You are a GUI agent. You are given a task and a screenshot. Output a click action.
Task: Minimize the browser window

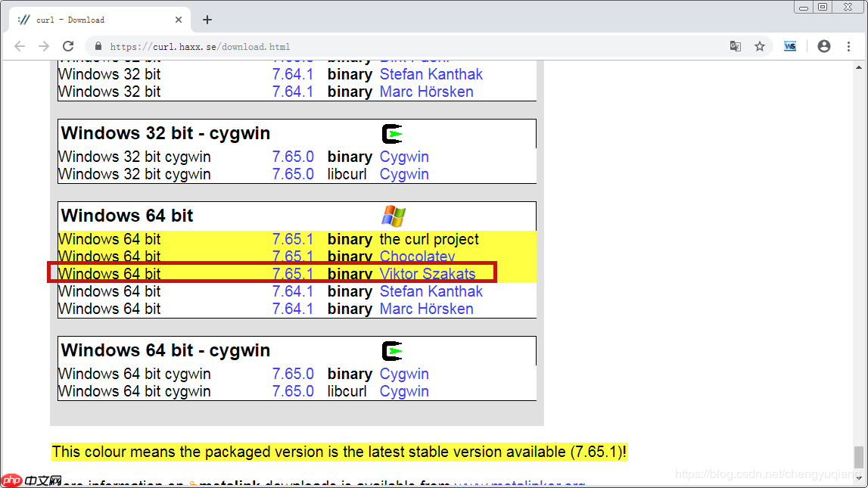pyautogui.click(x=803, y=8)
